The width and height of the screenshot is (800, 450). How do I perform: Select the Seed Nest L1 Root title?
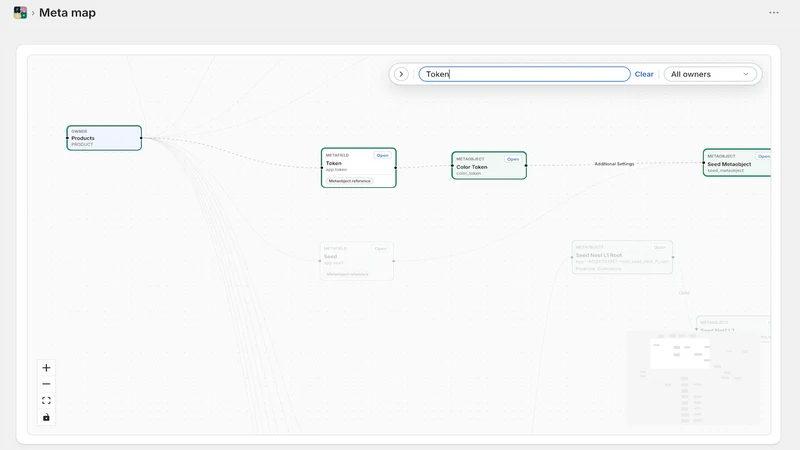[x=599, y=255]
